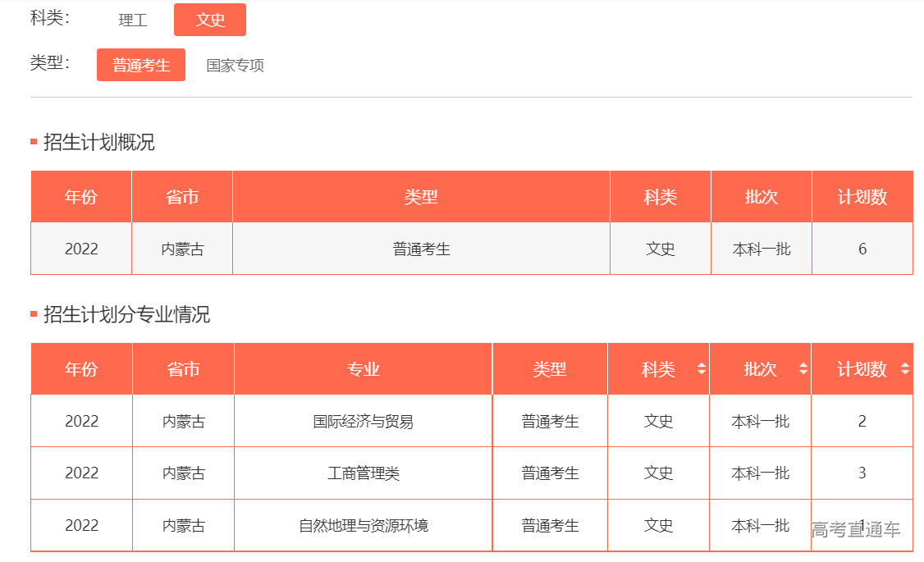Click the 内蒙古 cell in the overview row
Image resolution: width=924 pixels, height=562 pixels.
click(182, 249)
